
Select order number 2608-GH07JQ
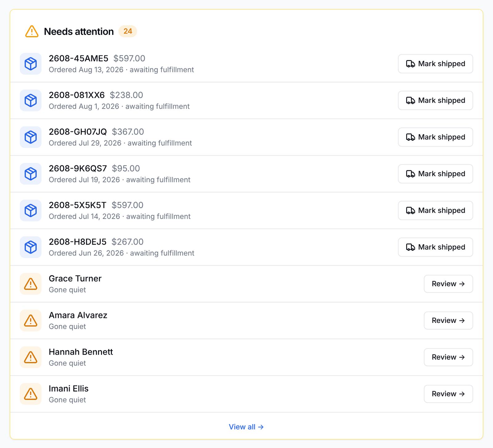78,132
